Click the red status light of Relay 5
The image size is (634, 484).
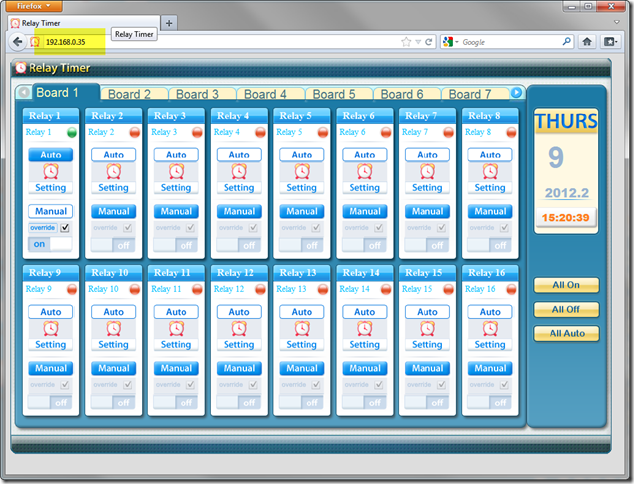point(323,132)
